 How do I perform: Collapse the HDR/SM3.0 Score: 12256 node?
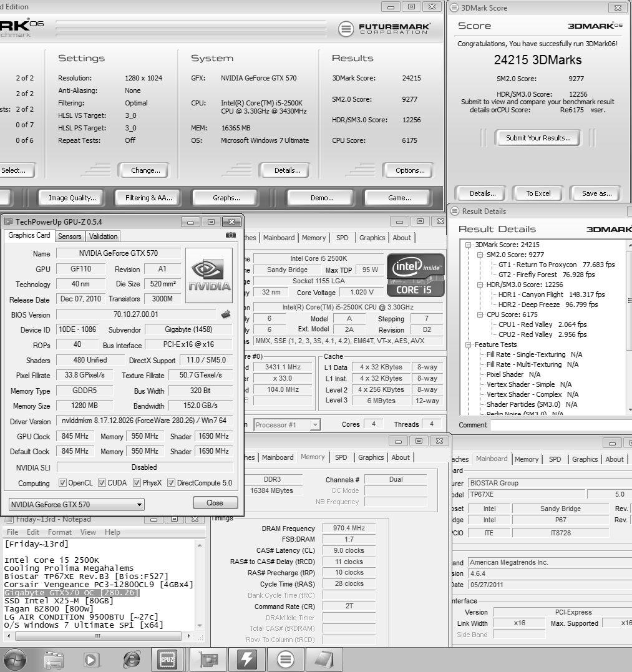[480, 285]
